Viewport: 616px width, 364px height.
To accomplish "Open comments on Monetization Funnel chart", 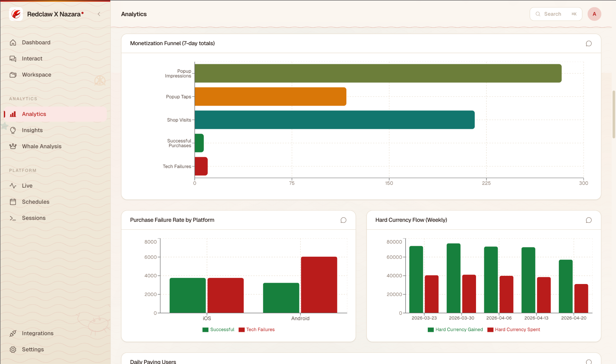I will point(589,43).
